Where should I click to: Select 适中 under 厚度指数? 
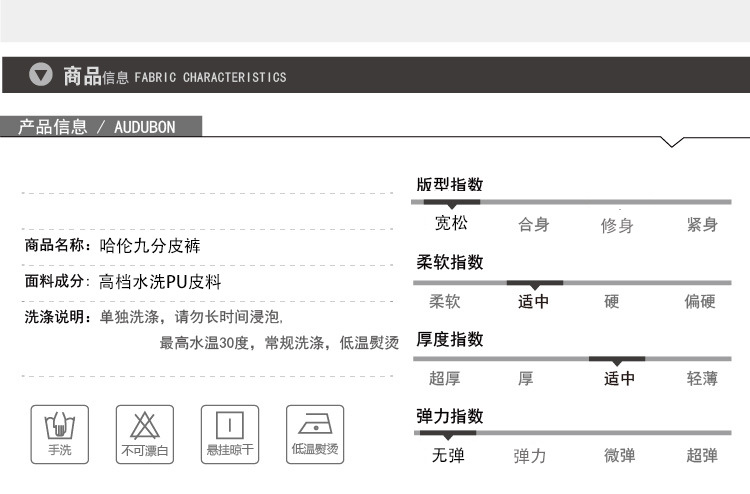(619, 378)
